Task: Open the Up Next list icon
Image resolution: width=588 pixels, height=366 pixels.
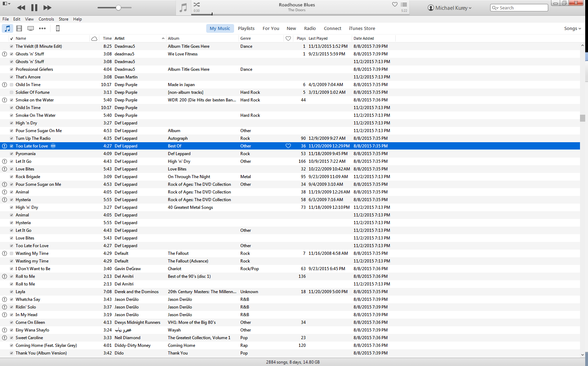Action: tap(404, 5)
